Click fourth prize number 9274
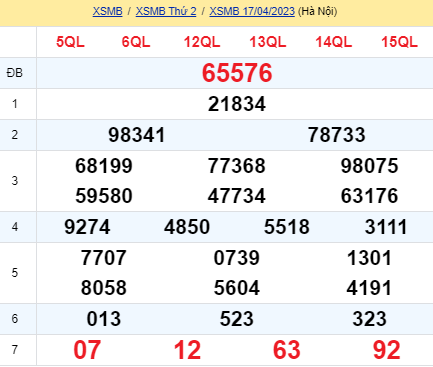 click(87, 227)
